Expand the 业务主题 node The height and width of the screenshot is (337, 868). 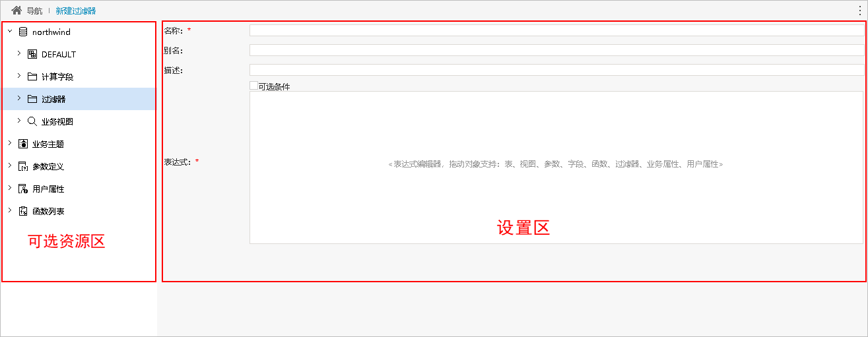tap(9, 143)
